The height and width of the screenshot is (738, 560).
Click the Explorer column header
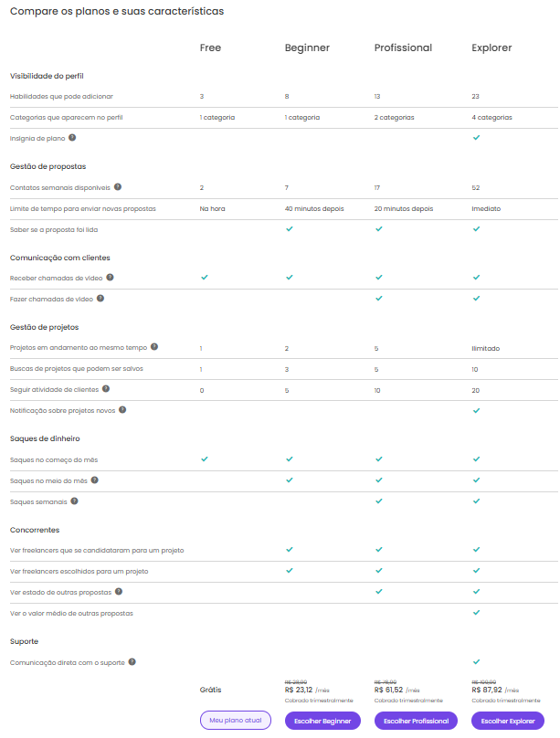(x=491, y=47)
